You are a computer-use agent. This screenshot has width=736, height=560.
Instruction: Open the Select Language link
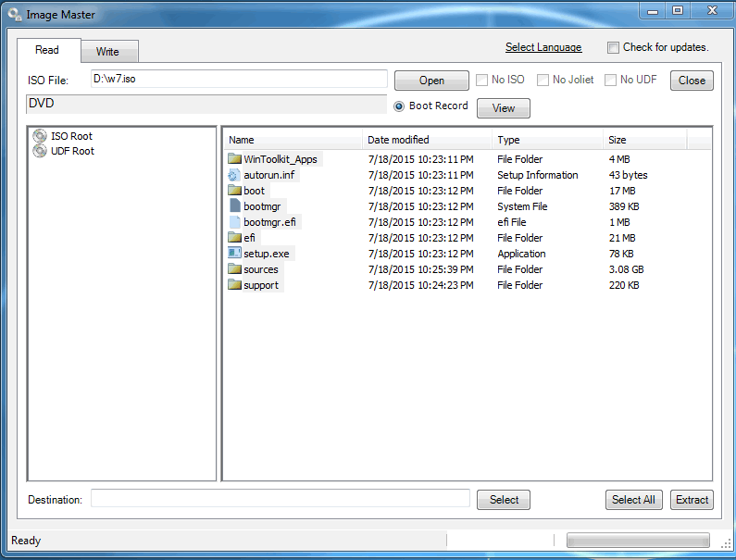click(x=543, y=47)
